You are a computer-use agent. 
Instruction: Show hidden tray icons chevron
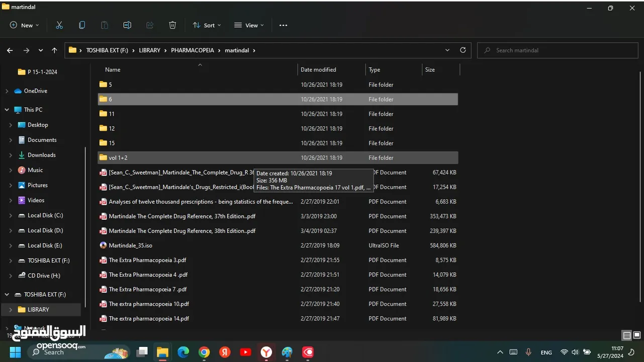point(500,352)
